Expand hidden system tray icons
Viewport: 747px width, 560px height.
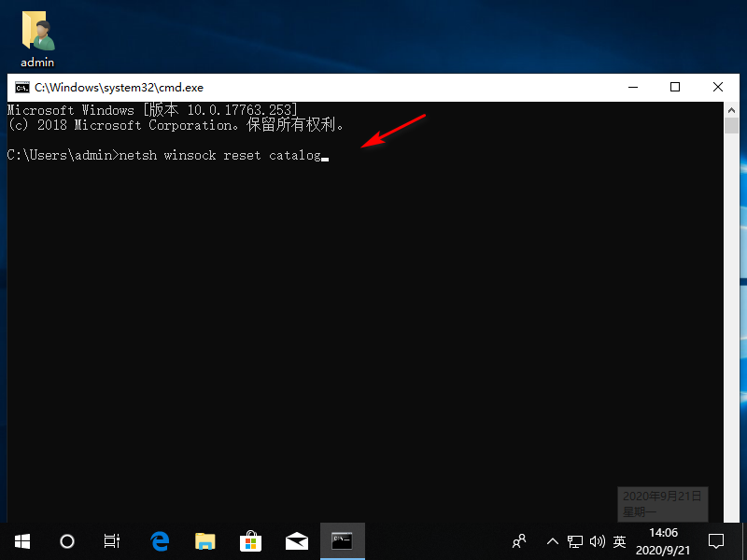tap(552, 540)
